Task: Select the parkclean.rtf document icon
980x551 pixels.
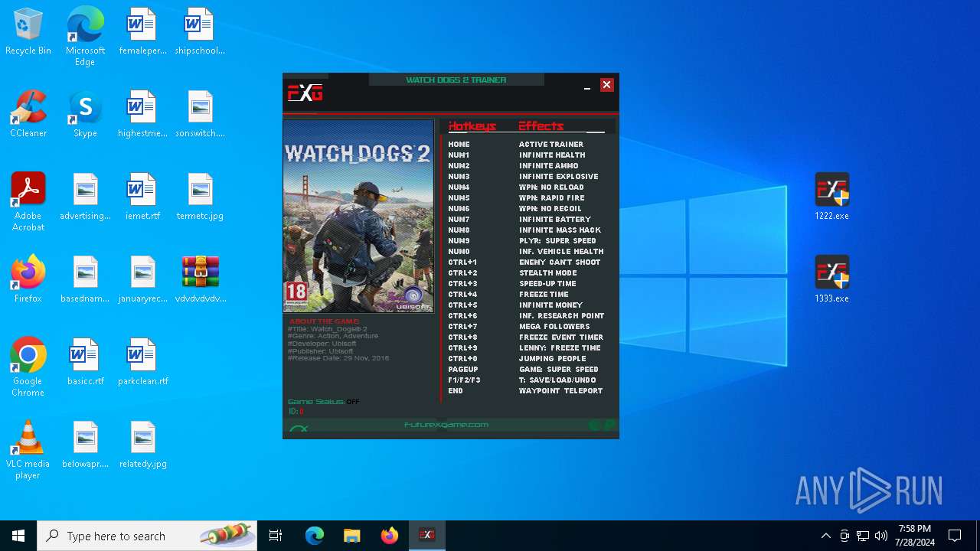Action: point(143,362)
